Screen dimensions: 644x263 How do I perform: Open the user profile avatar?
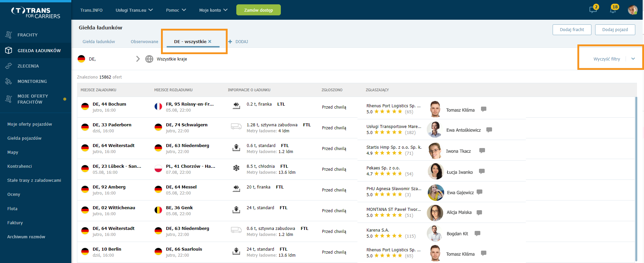(x=633, y=10)
